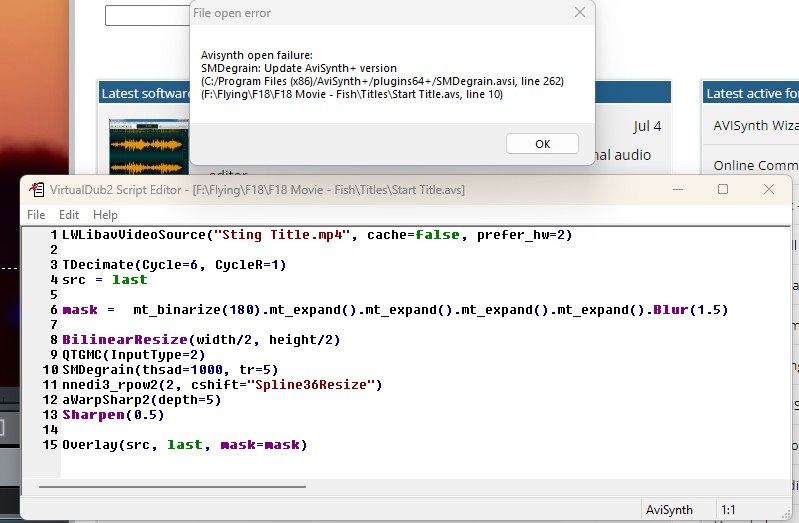This screenshot has width=799, height=523.
Task: Click the SMDegrain(thsad=1000, tr=5) line
Action: [170, 370]
